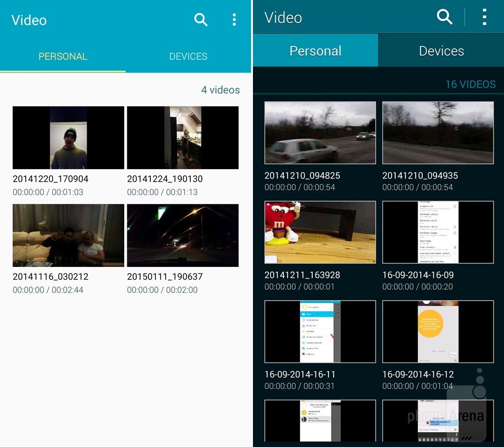The image size is (504, 447).
Task: Click file name 20141224_190130
Action: (165, 179)
